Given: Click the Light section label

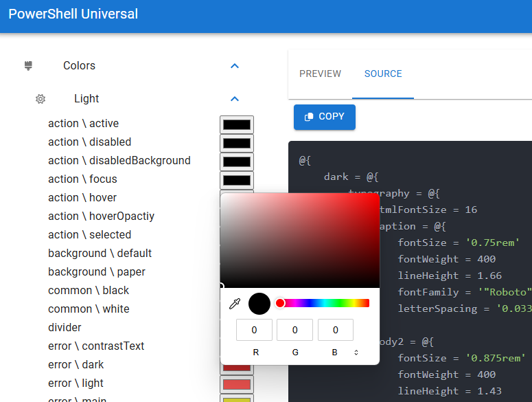Looking at the screenshot, I should [86, 98].
